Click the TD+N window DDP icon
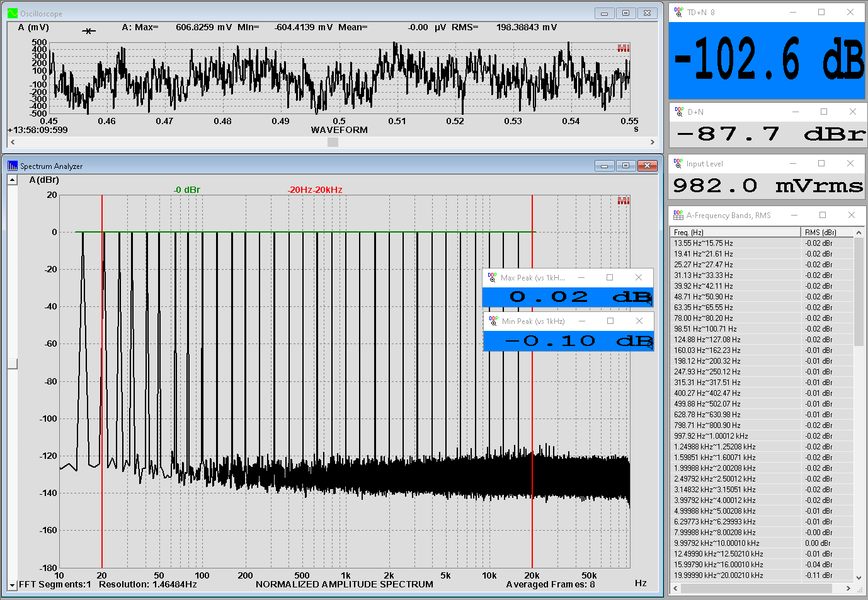Image resolution: width=868 pixels, height=600 pixels. coord(678,12)
